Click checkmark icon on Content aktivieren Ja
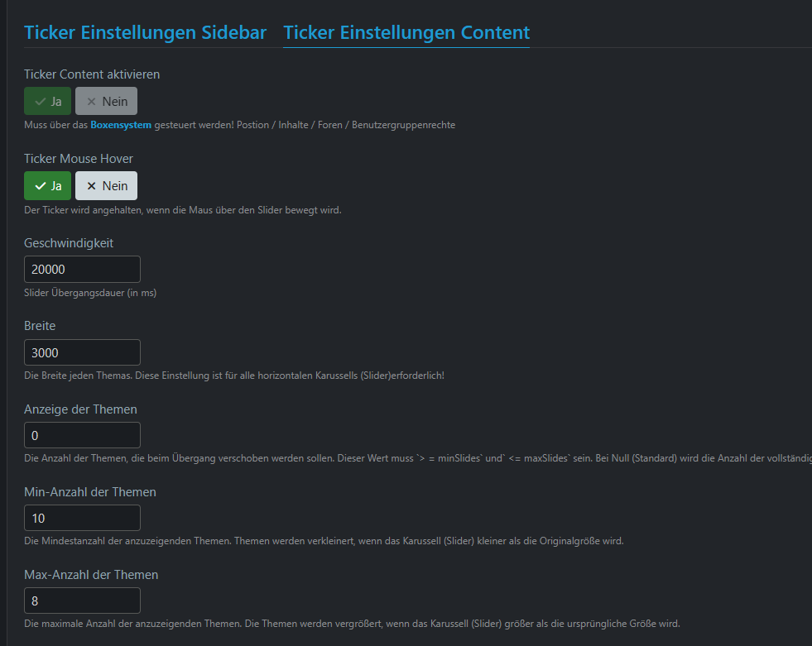Viewport: 812px width, 646px height. (41, 102)
